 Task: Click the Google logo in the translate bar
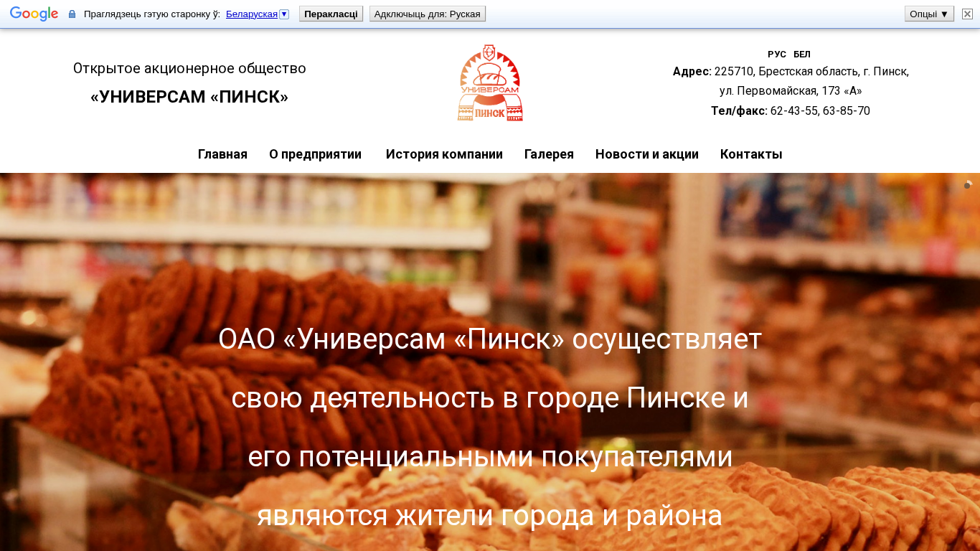tap(34, 14)
